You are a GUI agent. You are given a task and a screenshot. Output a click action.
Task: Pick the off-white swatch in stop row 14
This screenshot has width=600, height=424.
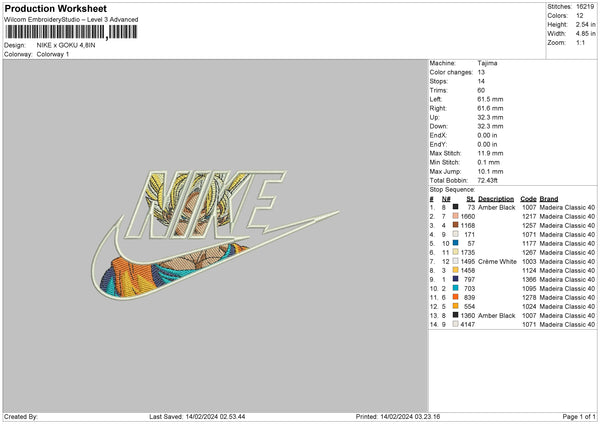pyautogui.click(x=455, y=324)
